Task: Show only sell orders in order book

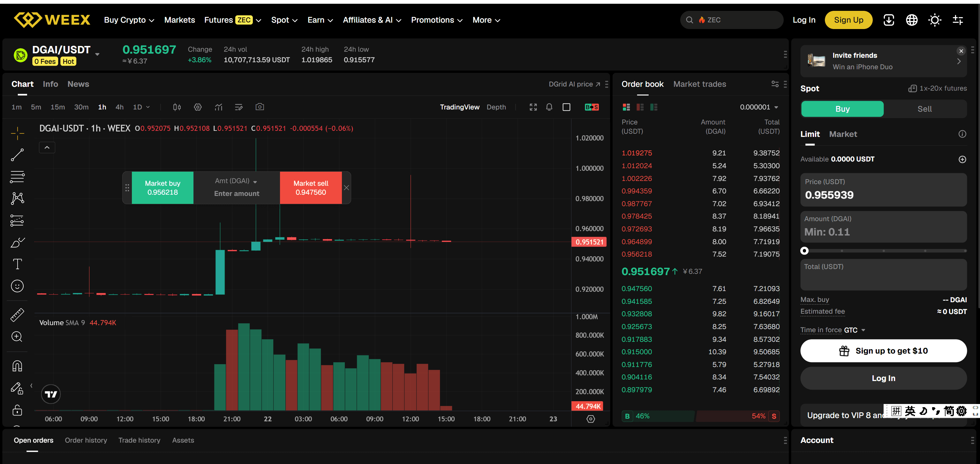Action: (640, 107)
